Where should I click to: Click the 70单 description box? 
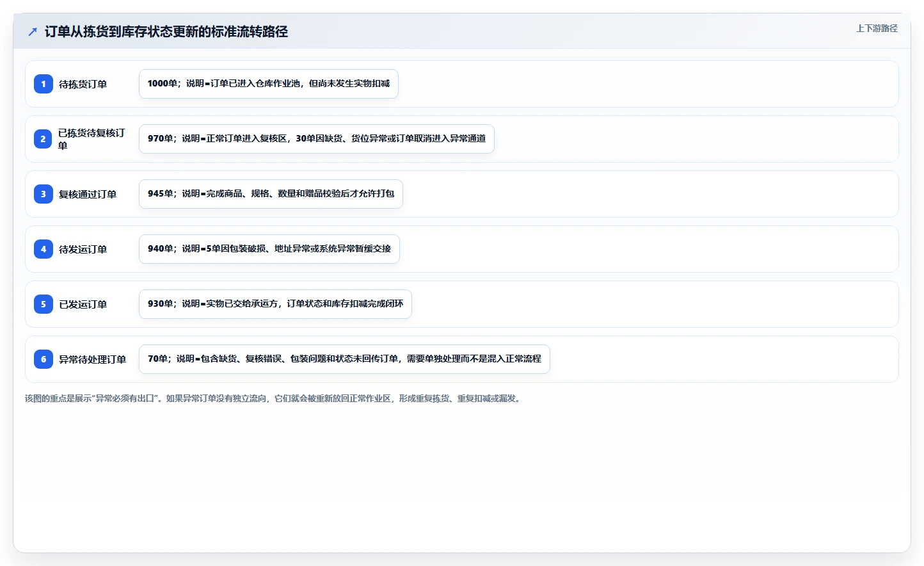coord(344,359)
